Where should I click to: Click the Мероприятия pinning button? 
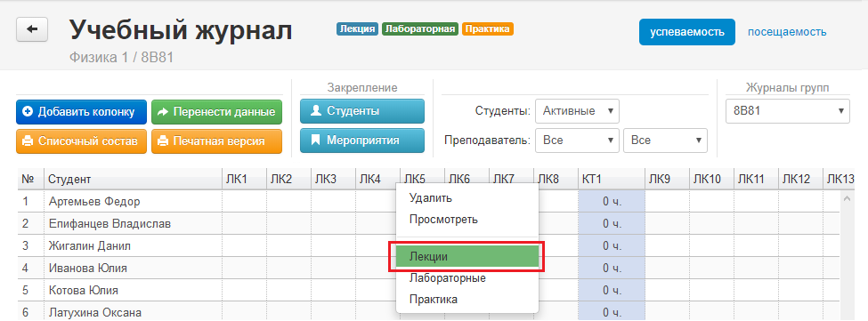(362, 140)
